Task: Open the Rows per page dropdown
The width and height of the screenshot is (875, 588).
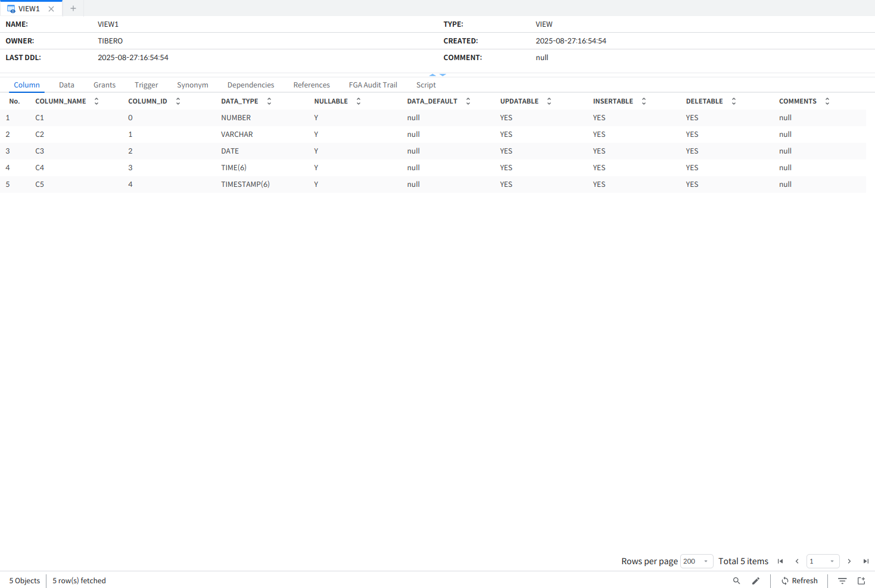Action: pos(696,561)
